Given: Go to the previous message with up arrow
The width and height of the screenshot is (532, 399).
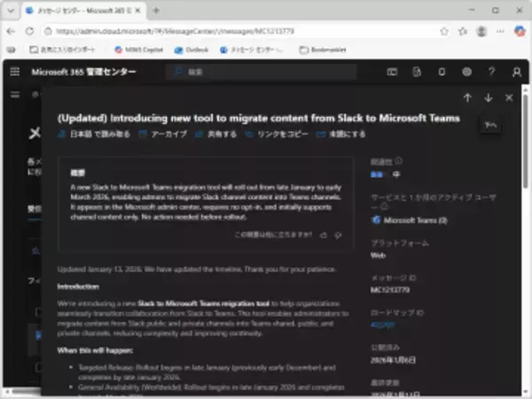Looking at the screenshot, I should coord(467,98).
